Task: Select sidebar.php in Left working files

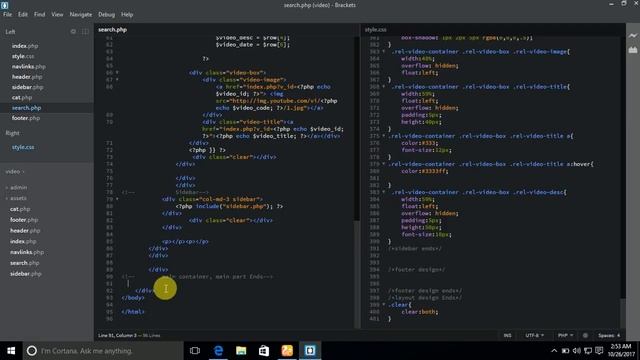Action: tap(27, 87)
